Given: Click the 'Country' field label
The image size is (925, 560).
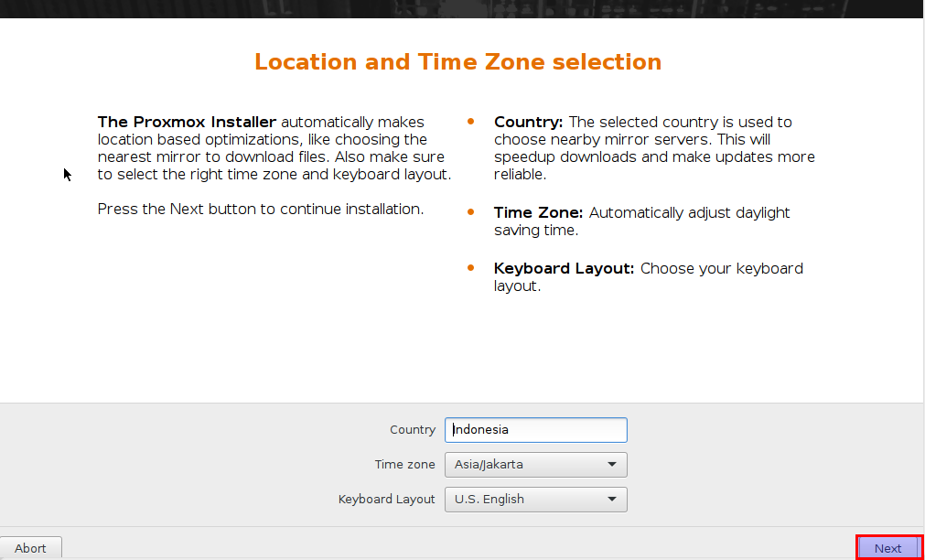Looking at the screenshot, I should pos(413,429).
